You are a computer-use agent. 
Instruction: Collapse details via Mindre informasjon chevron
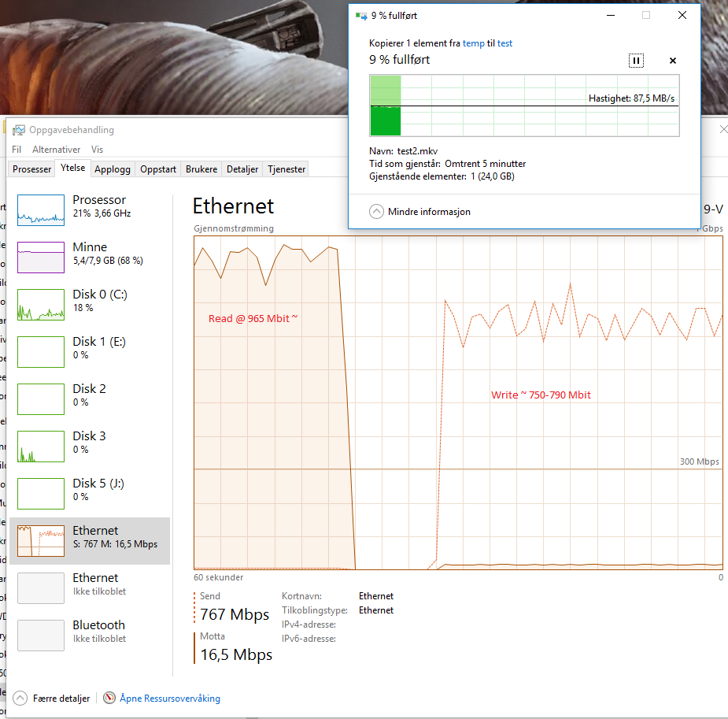pyautogui.click(x=376, y=211)
